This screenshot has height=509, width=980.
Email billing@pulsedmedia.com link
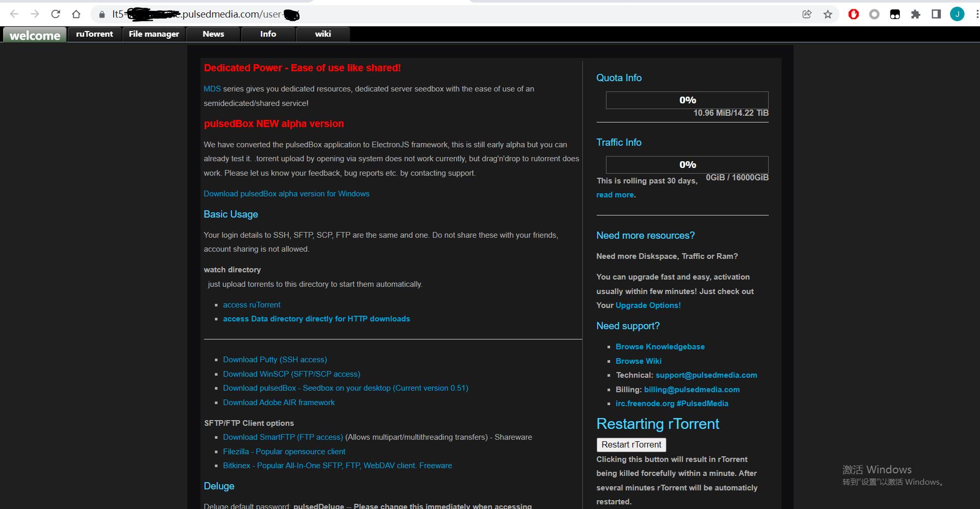pos(692,390)
